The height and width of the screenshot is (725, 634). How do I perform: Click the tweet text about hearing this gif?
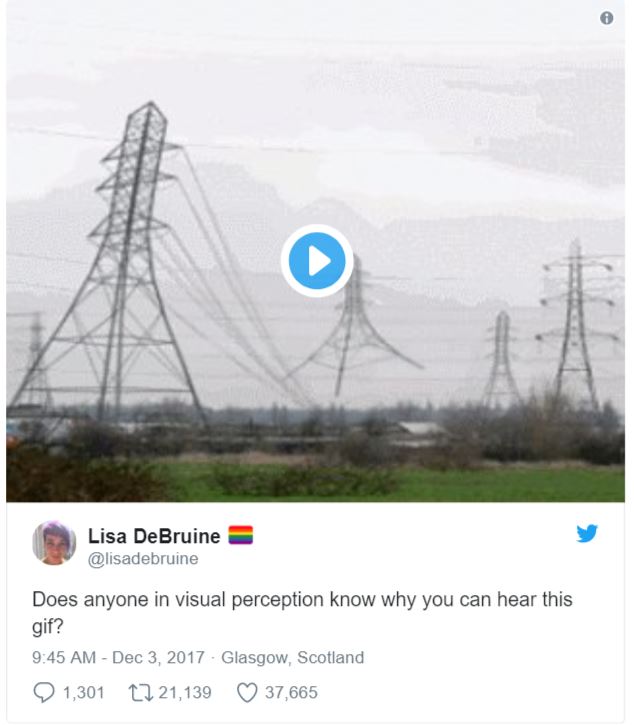click(x=302, y=613)
